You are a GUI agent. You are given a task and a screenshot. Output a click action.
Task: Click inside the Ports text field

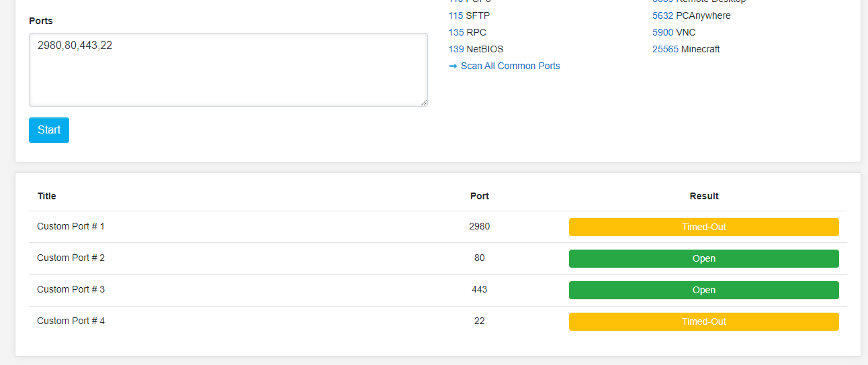point(228,70)
